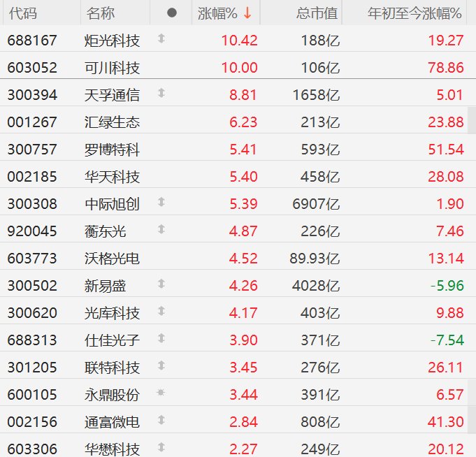Click stock code 300502
Image resolution: width=476 pixels, height=457 pixels.
coord(32,286)
